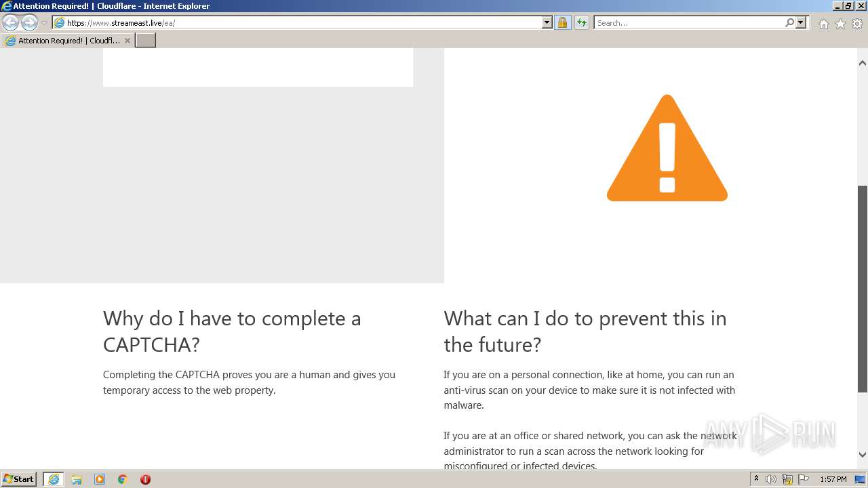Open the recent pages dropdown arrow
This screenshot has height=488, width=868.
pos(44,23)
